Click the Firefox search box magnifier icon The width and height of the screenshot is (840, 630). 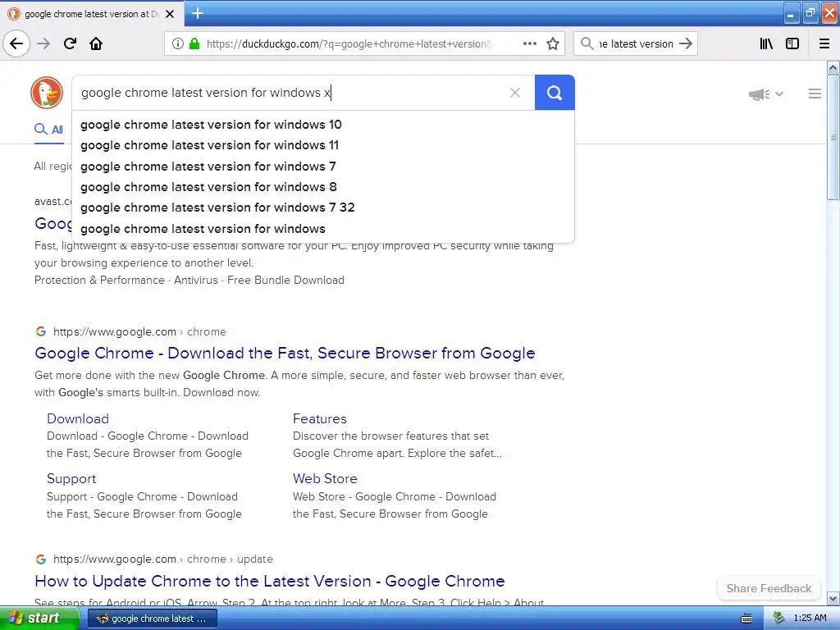(x=587, y=43)
